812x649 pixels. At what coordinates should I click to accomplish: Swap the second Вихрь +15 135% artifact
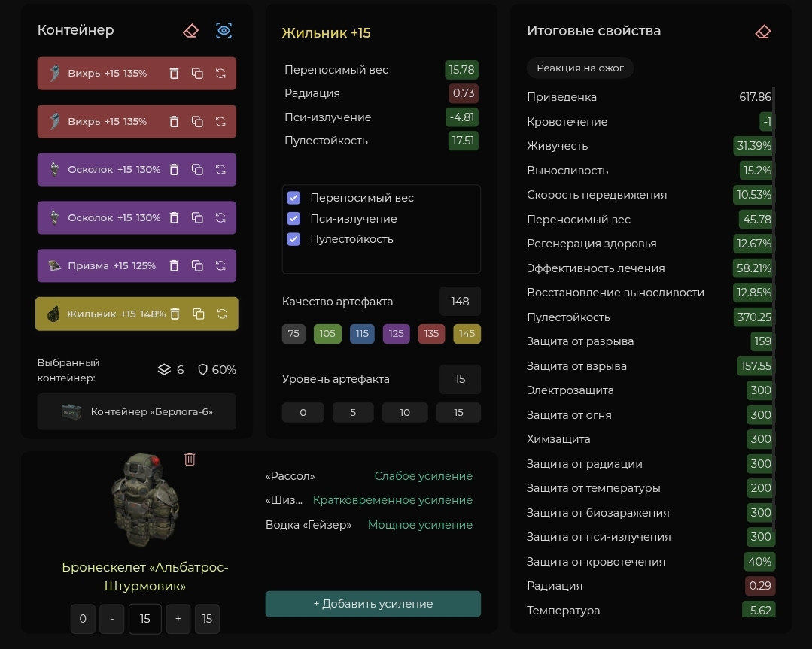pyautogui.click(x=220, y=122)
